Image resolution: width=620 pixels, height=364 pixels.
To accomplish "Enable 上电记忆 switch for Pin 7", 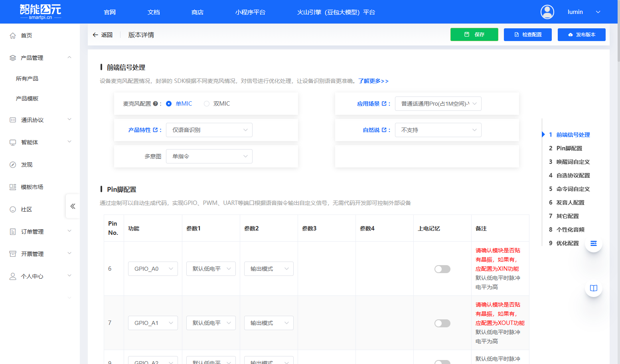I will [442, 323].
